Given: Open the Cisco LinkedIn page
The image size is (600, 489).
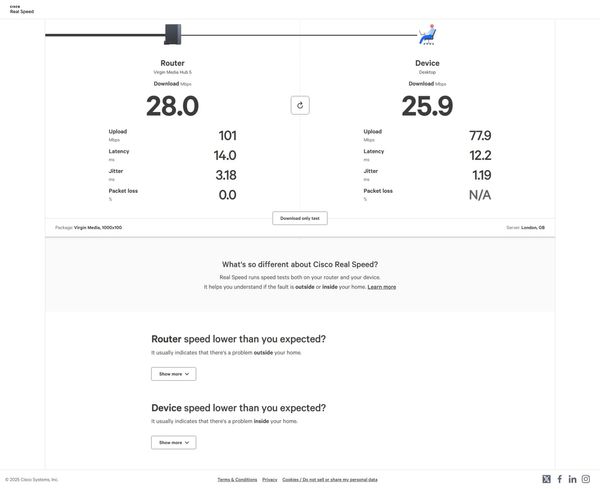Looking at the screenshot, I should tap(573, 479).
